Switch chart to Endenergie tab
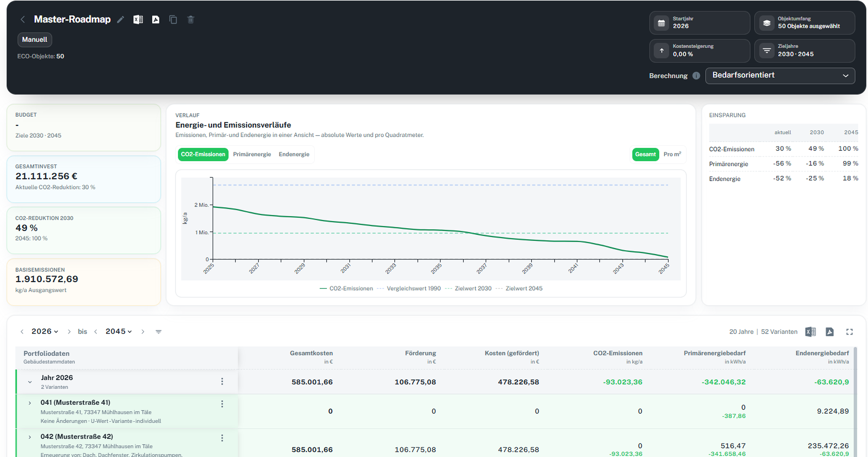868x457 pixels. pyautogui.click(x=294, y=155)
